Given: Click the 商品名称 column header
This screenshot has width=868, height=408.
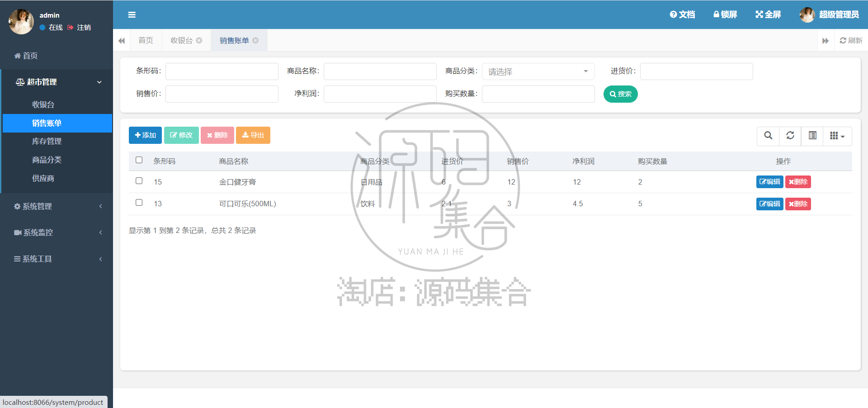Looking at the screenshot, I should (234, 161).
